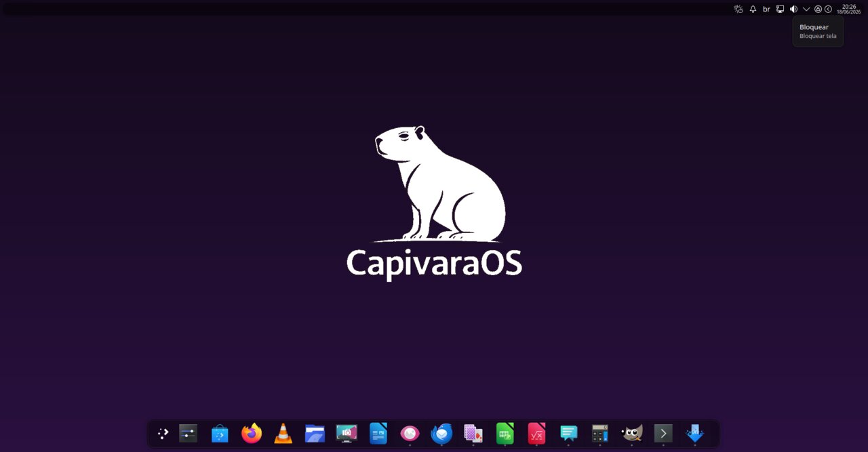Open VLC media player

click(x=283, y=434)
